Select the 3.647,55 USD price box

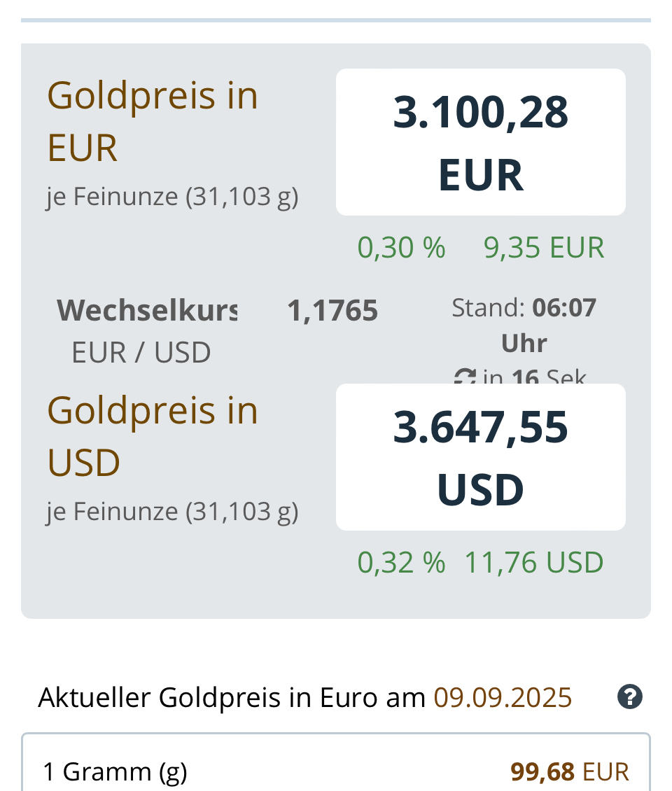(480, 457)
